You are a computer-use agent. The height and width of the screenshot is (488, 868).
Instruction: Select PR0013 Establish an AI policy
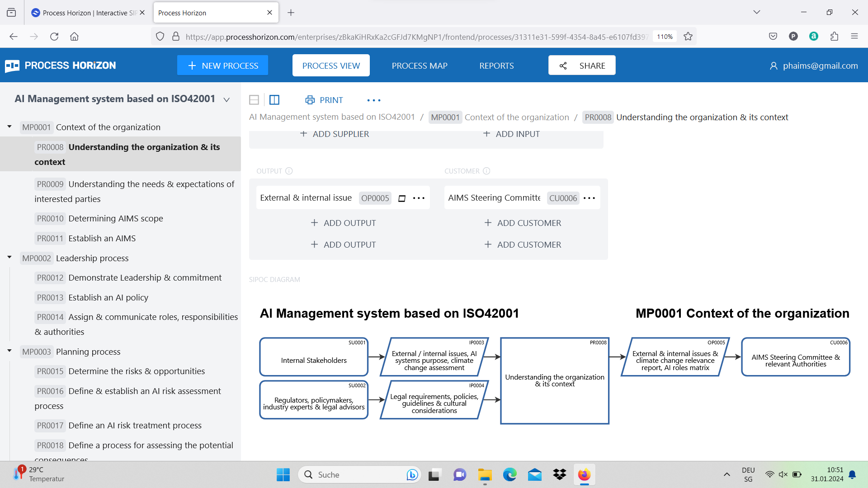click(x=92, y=297)
